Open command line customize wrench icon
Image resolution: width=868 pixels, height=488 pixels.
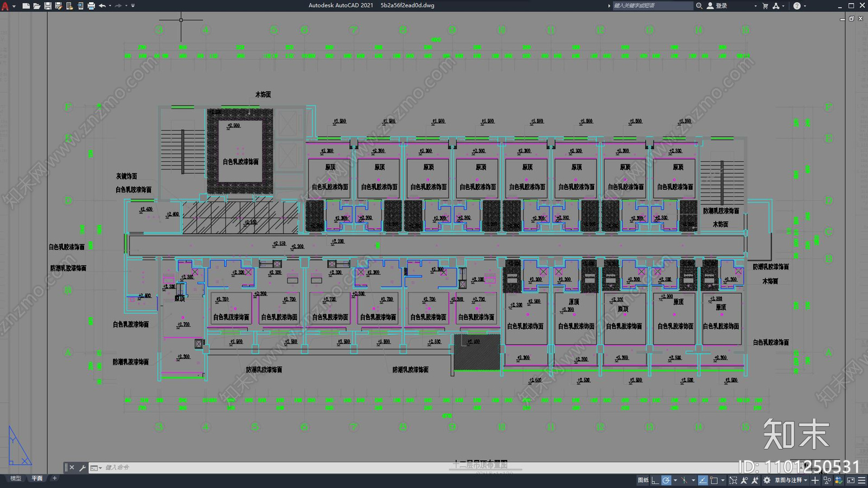(82, 467)
